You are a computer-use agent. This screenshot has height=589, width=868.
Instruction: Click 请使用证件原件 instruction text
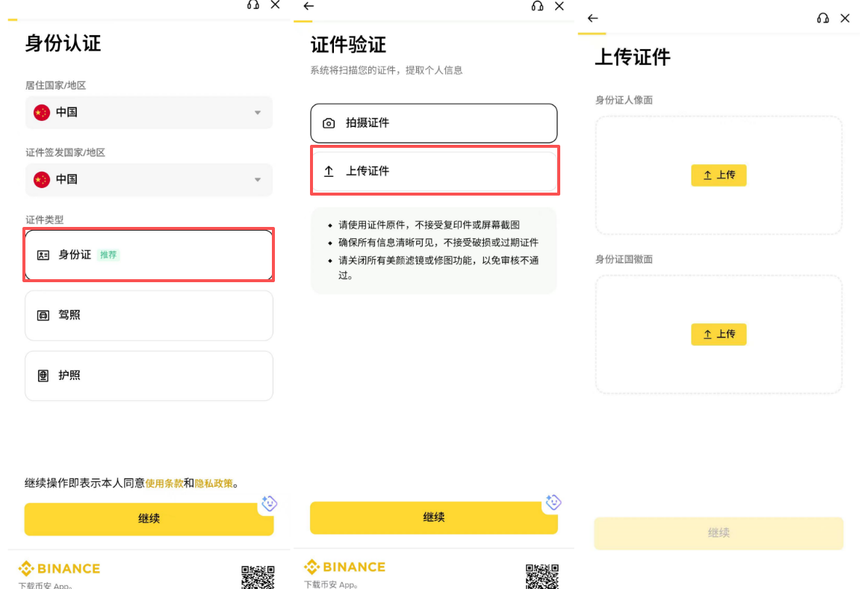tap(429, 225)
